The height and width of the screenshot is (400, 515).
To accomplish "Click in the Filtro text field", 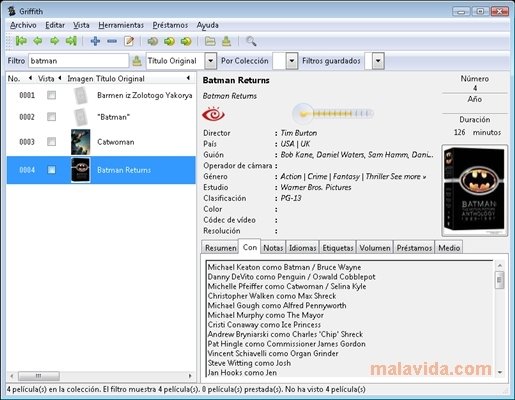I will point(78,61).
